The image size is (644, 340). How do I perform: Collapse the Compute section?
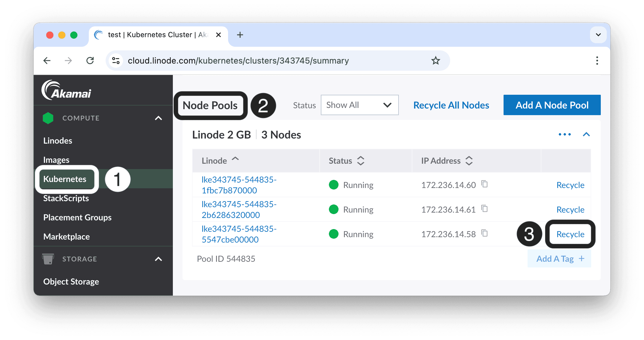[x=159, y=118]
